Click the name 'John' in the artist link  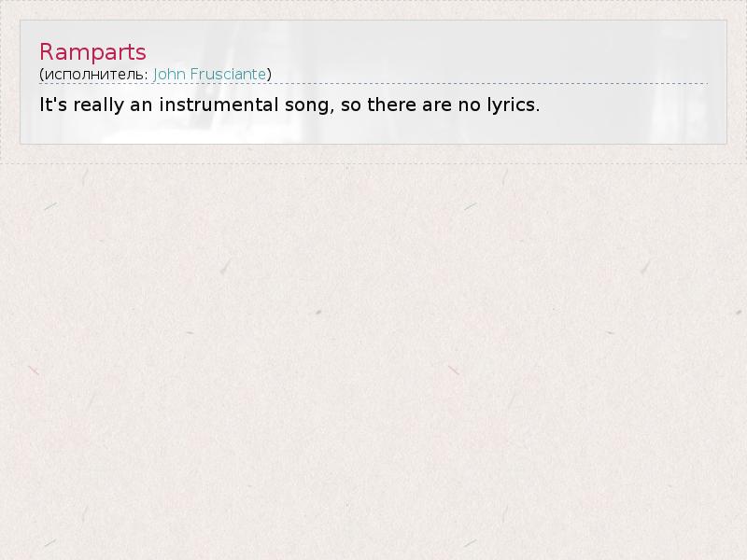click(168, 74)
